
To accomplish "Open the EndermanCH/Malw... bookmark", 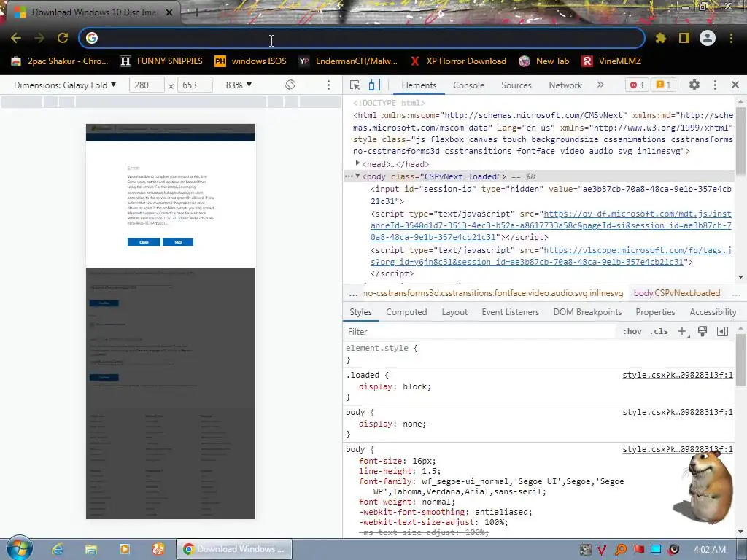I will coord(348,61).
